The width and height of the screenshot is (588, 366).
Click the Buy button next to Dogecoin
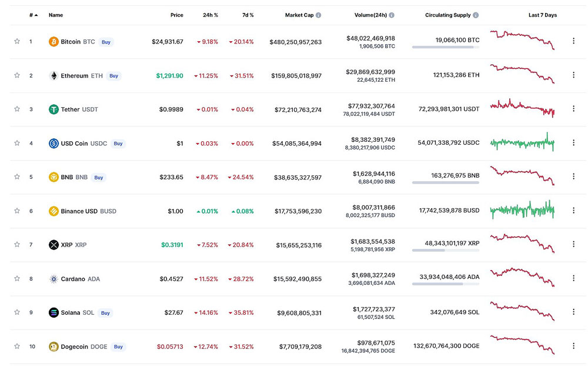pyautogui.click(x=118, y=347)
